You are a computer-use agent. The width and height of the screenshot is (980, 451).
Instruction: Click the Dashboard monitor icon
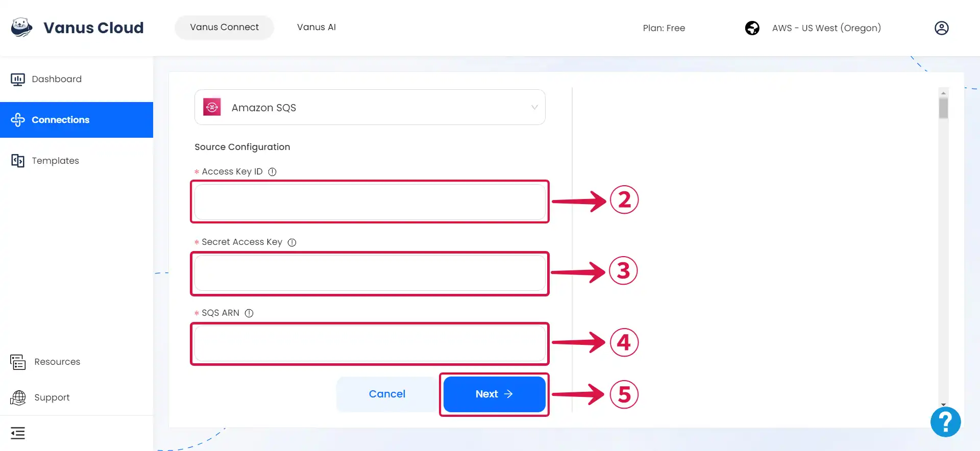(18, 79)
